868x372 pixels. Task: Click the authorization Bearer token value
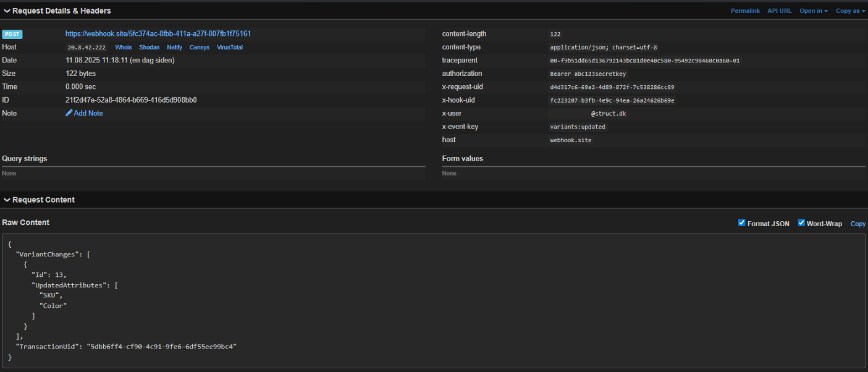[x=588, y=74]
